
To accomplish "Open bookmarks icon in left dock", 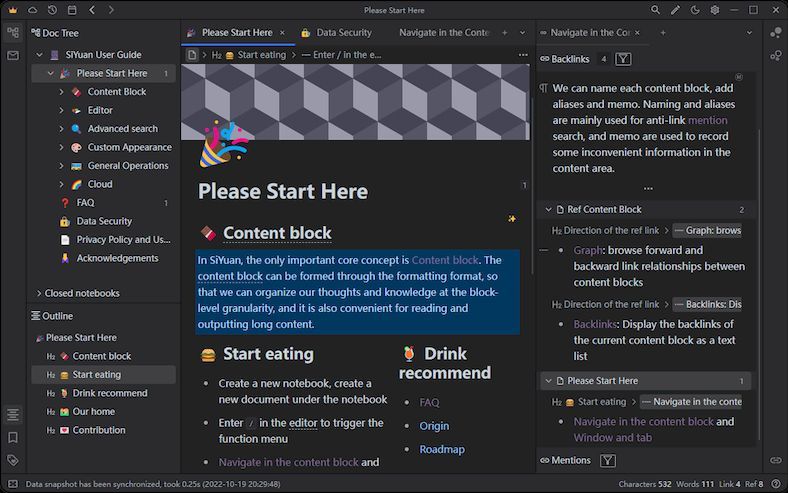I will tap(13, 438).
